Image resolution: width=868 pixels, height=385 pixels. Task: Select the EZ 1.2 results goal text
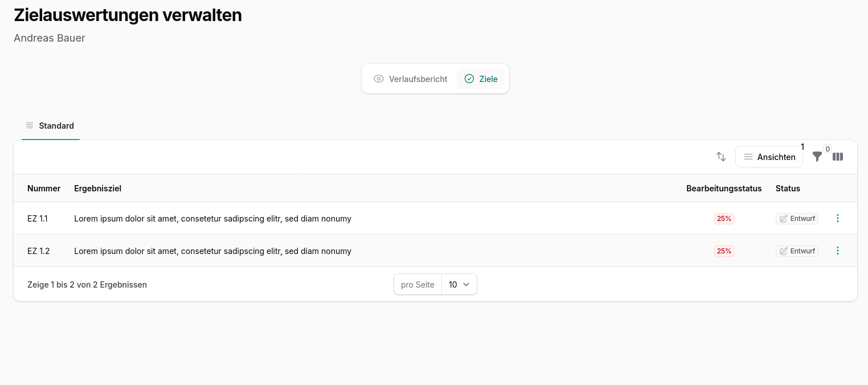(x=212, y=251)
